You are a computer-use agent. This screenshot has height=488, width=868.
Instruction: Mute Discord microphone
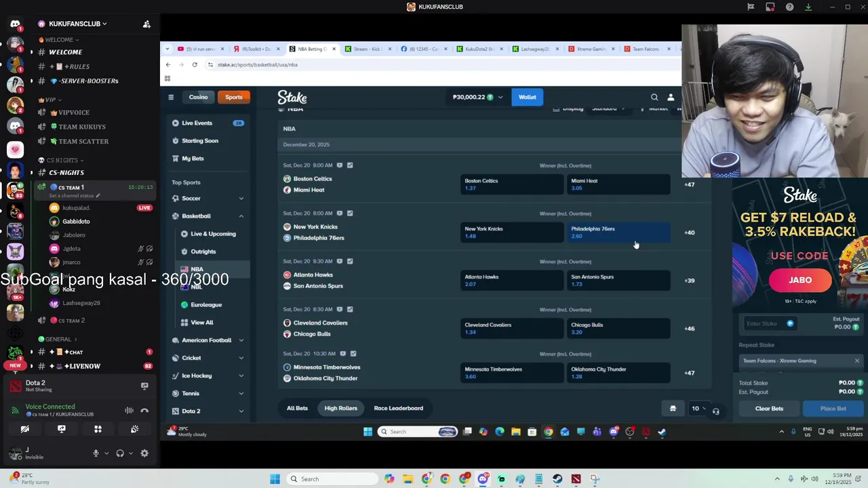tap(96, 453)
